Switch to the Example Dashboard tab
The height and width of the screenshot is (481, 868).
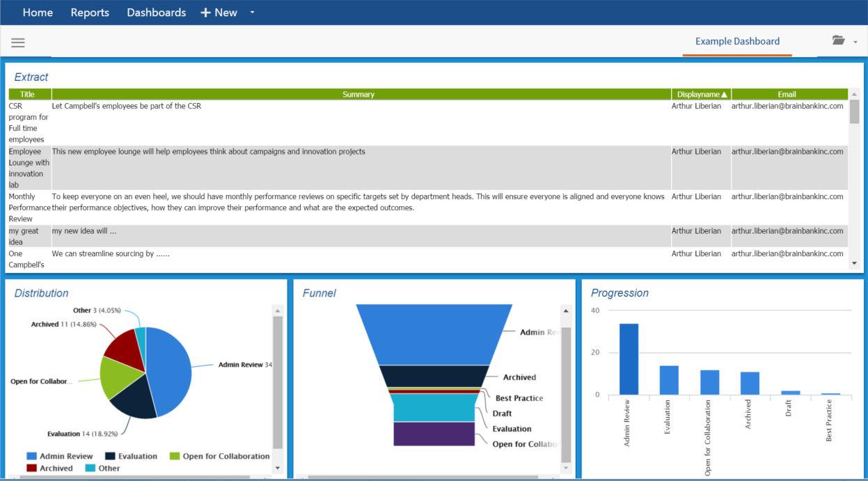click(x=736, y=41)
